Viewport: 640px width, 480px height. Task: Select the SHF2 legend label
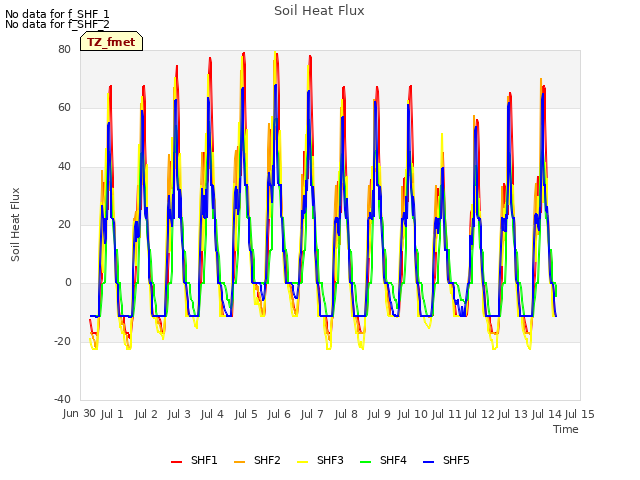[267, 460]
